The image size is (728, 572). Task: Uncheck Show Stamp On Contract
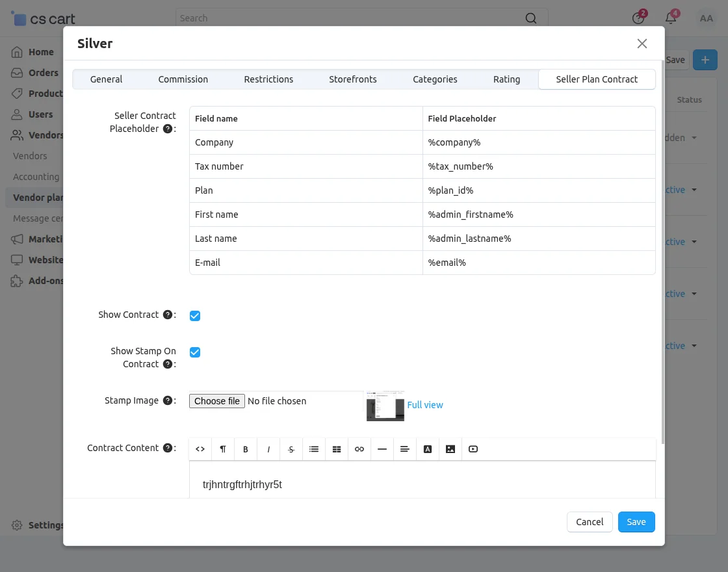tap(194, 352)
